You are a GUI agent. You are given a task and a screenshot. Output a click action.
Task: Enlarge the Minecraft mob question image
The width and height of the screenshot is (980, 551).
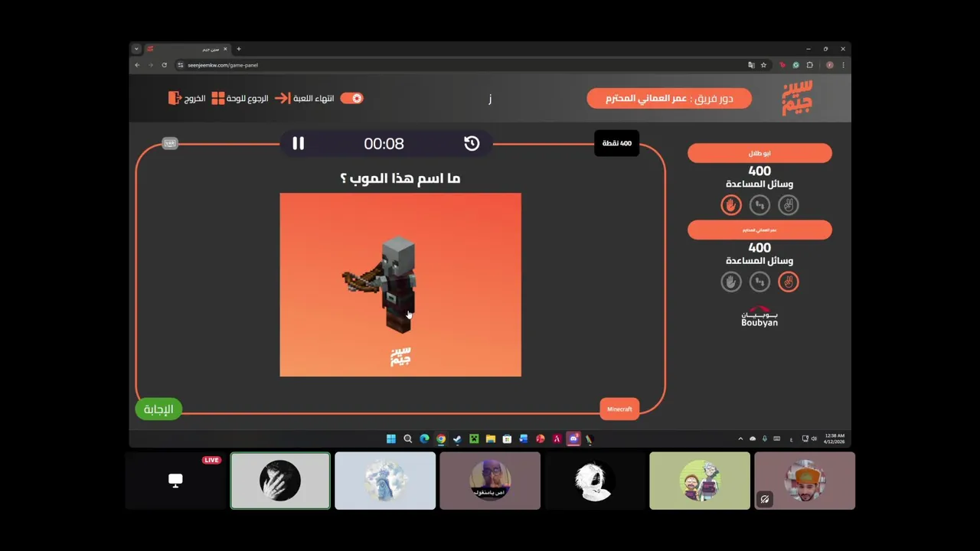click(400, 285)
